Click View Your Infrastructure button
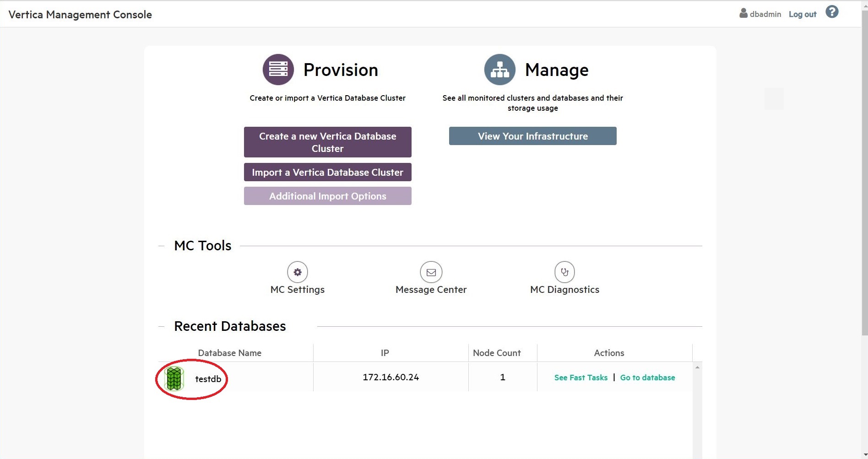The height and width of the screenshot is (459, 868). [532, 136]
